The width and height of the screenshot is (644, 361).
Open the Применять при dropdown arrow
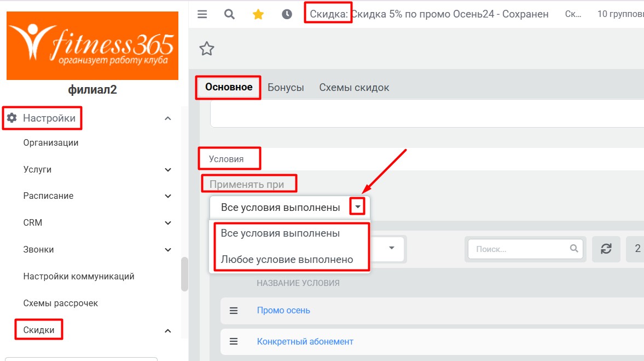pos(358,207)
